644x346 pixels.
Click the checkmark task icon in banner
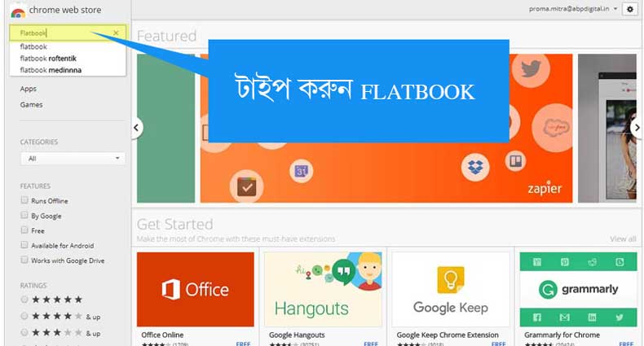coord(246,187)
